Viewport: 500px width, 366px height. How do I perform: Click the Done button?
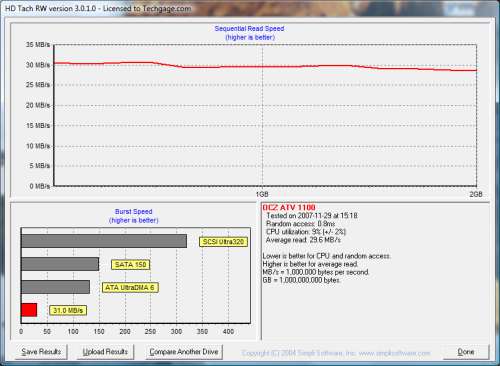click(x=466, y=352)
